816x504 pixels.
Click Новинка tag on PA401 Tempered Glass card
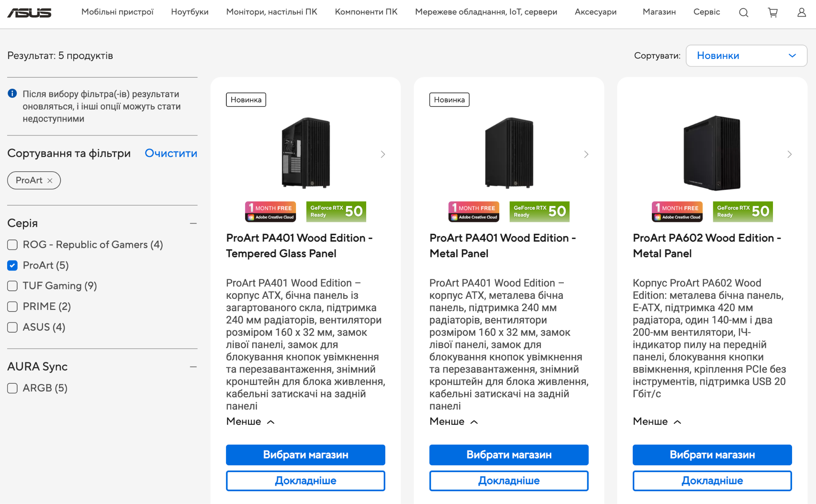point(246,100)
